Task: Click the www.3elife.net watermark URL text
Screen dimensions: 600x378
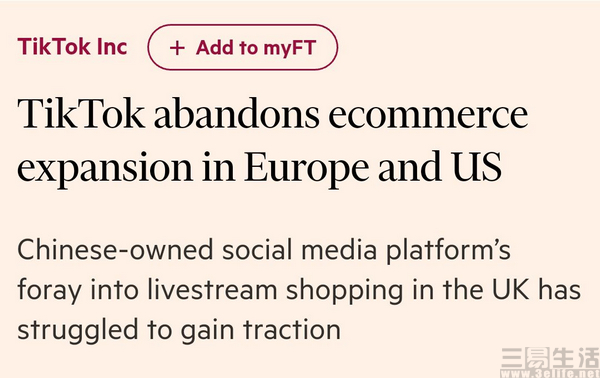Action: (x=550, y=373)
